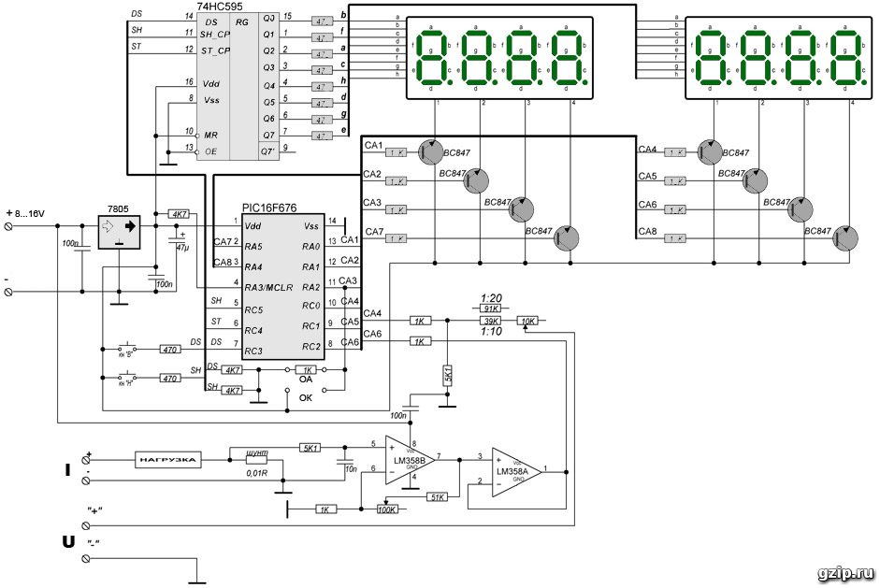Image resolution: width=880 pixels, height=588 pixels.
Task: Click the 7805 voltage regulator symbol
Action: click(x=119, y=231)
